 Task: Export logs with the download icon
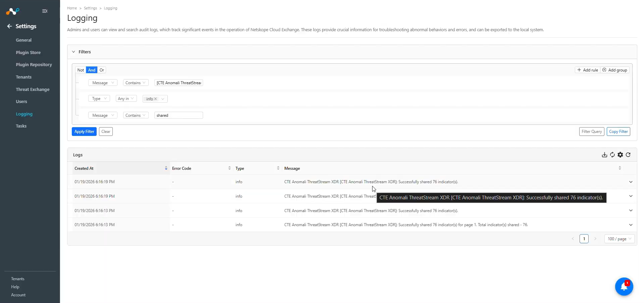[604, 155]
